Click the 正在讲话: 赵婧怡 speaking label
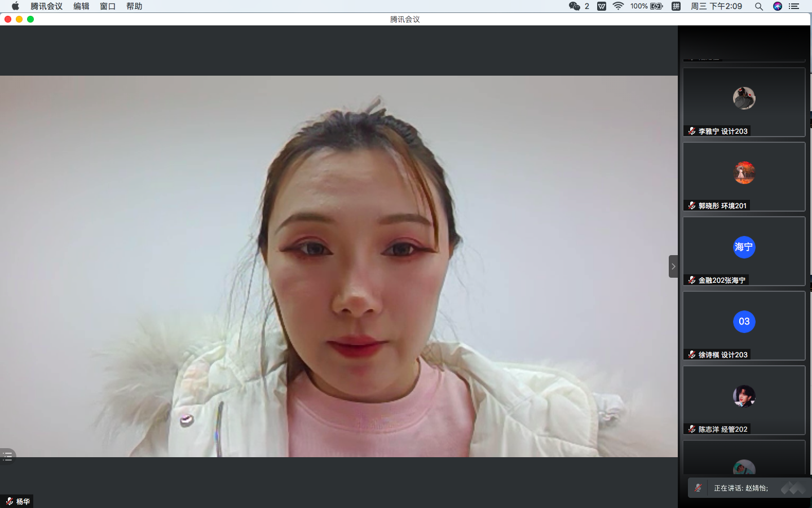 pos(740,488)
